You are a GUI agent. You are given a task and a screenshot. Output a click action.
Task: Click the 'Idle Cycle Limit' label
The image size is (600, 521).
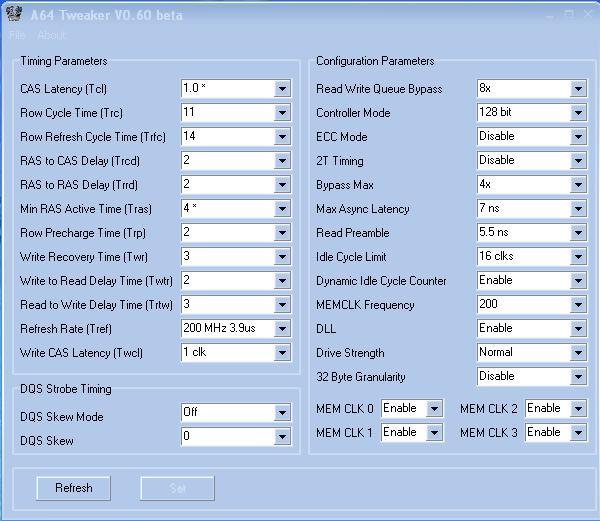click(x=351, y=257)
